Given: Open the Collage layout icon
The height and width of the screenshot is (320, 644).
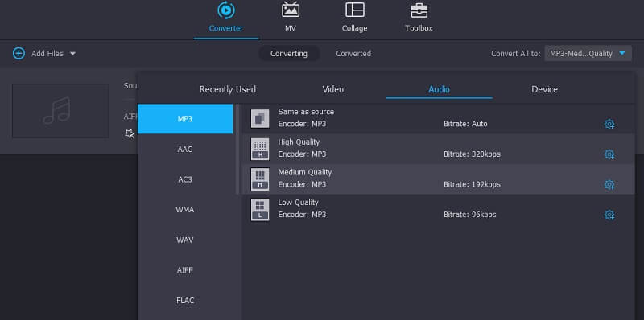Looking at the screenshot, I should point(355,10).
